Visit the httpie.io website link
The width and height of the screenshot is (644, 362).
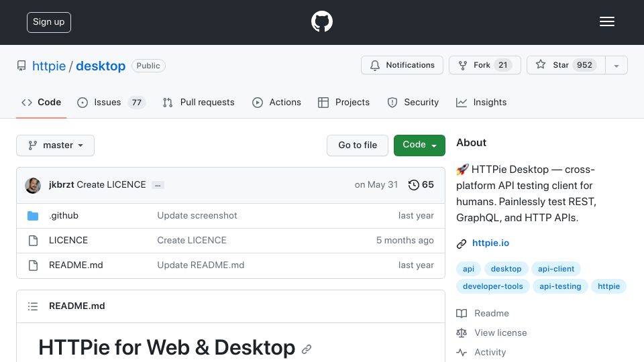click(490, 243)
